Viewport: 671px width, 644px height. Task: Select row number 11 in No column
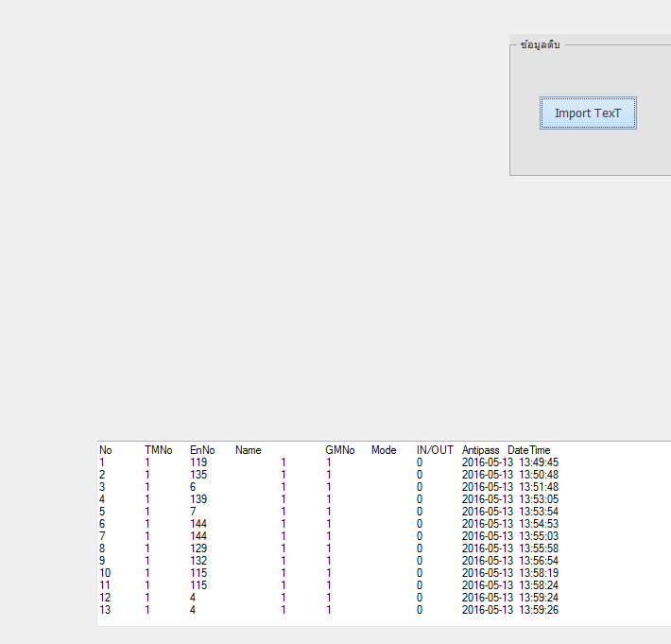[x=105, y=585]
